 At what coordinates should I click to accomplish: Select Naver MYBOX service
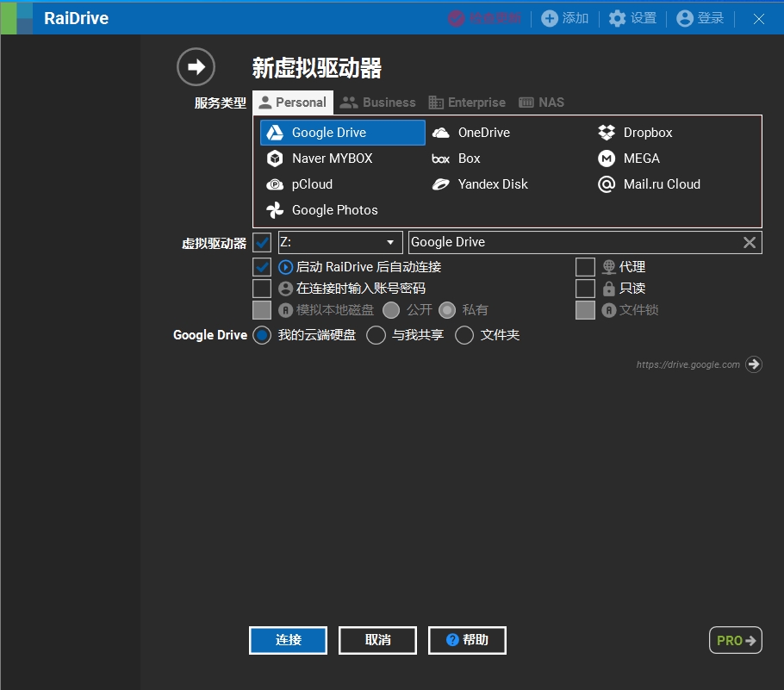[320, 159]
